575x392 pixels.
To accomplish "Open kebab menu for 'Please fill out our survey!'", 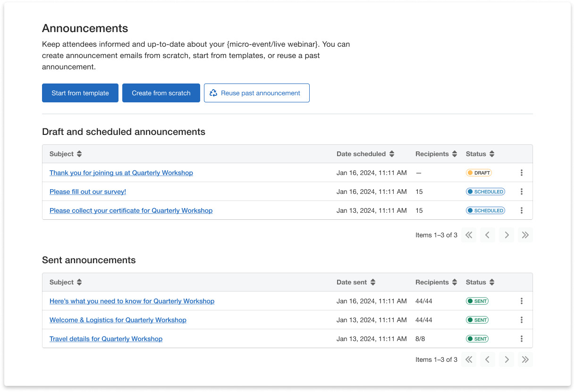I will pos(521,192).
